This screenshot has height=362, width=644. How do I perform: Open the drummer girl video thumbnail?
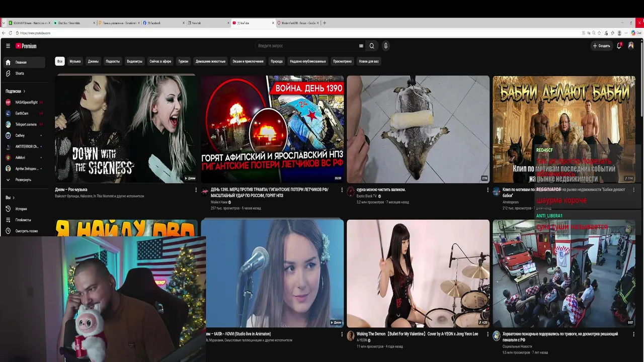pyautogui.click(x=418, y=273)
